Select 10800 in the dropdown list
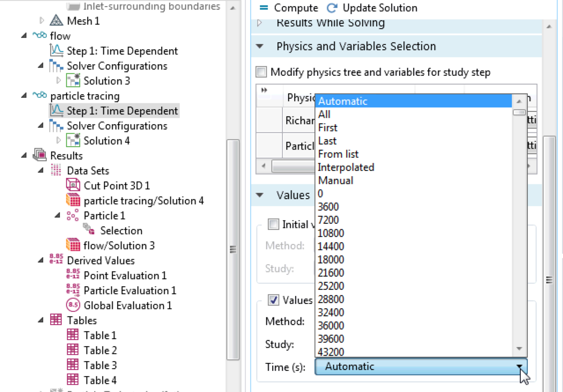Viewport: 563px width, 392px height. coord(331,233)
